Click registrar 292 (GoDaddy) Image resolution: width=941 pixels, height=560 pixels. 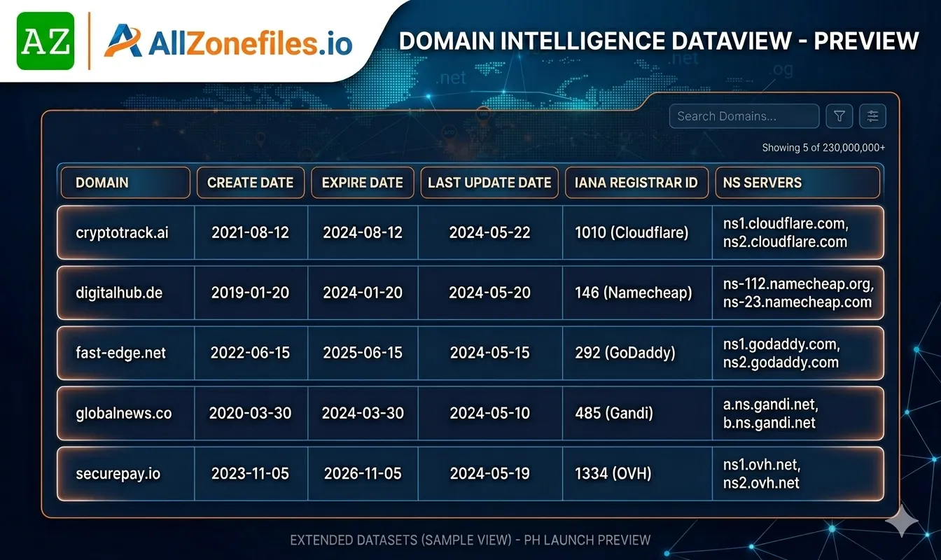click(625, 353)
